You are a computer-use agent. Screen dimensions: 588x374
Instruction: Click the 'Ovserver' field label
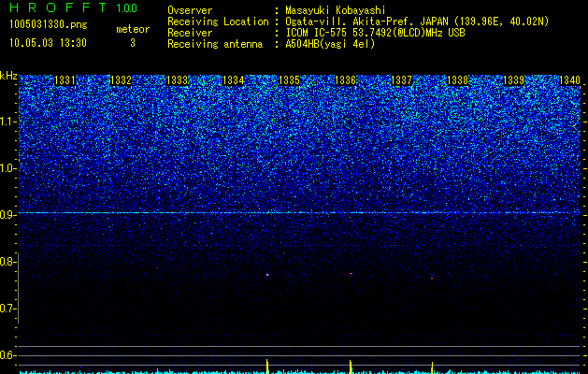(x=190, y=10)
